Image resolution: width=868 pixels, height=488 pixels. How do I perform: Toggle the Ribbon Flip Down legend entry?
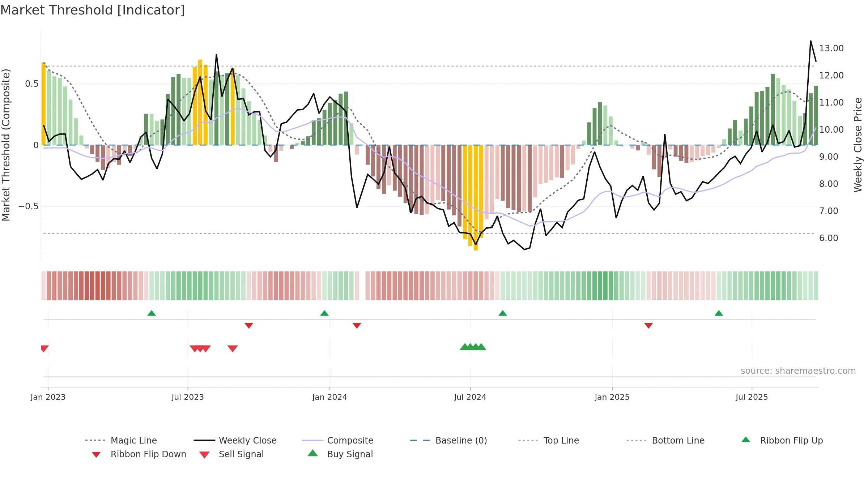tap(139, 454)
